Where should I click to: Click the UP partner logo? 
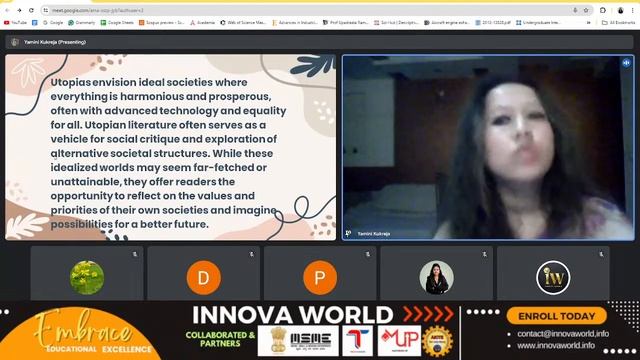coord(399,340)
